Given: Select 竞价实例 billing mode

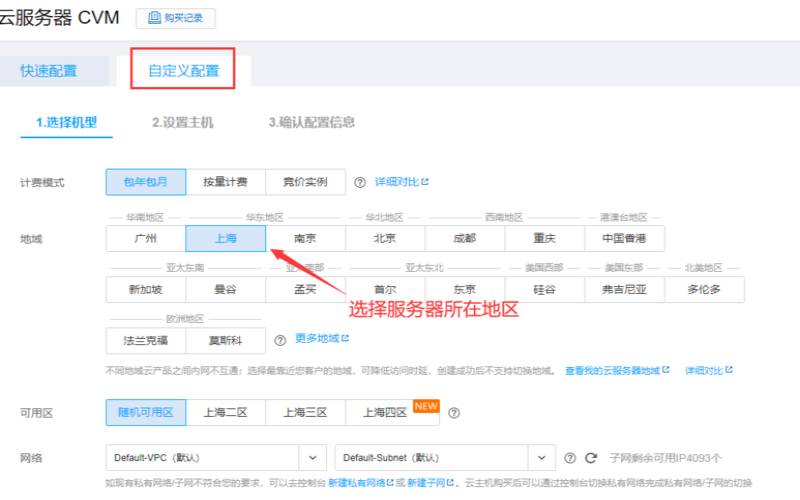Looking at the screenshot, I should [305, 182].
